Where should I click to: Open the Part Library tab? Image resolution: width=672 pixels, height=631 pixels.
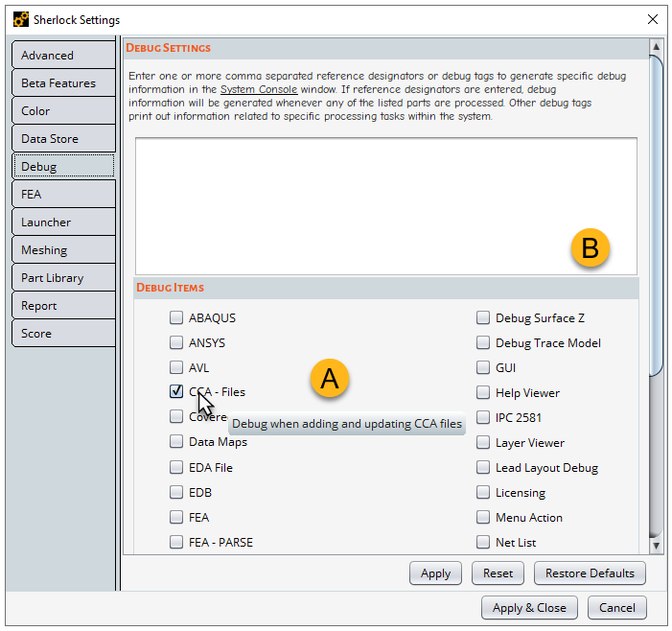[x=63, y=278]
